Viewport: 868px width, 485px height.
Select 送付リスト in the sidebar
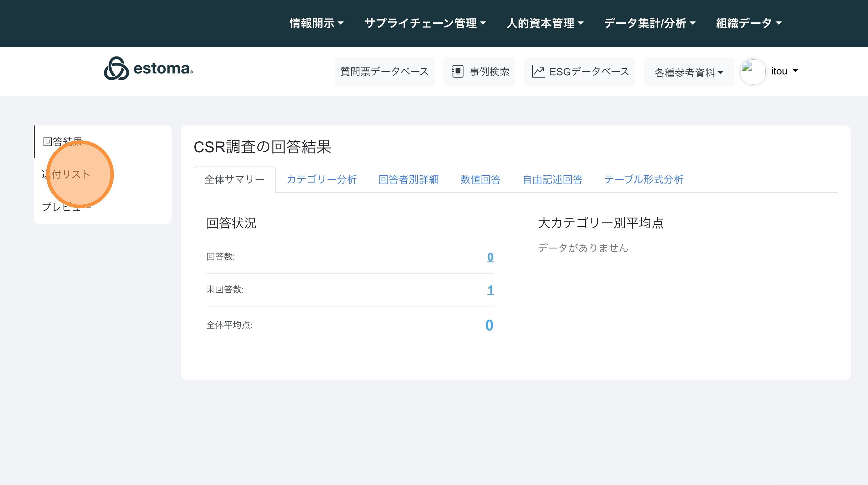(66, 174)
